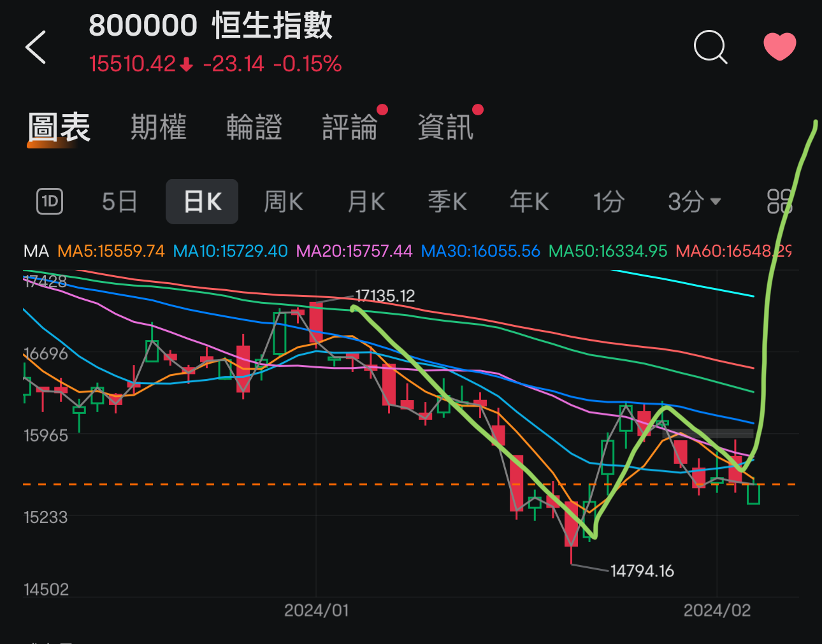The width and height of the screenshot is (822, 644).
Task: Select the 周K timeframe
Action: coord(284,202)
